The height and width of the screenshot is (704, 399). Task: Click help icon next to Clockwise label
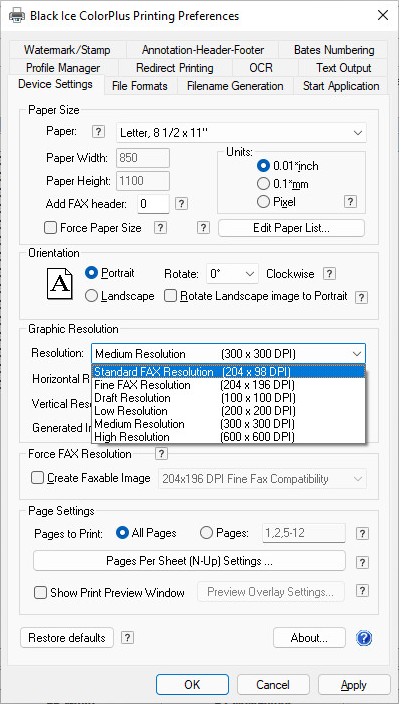[330, 273]
